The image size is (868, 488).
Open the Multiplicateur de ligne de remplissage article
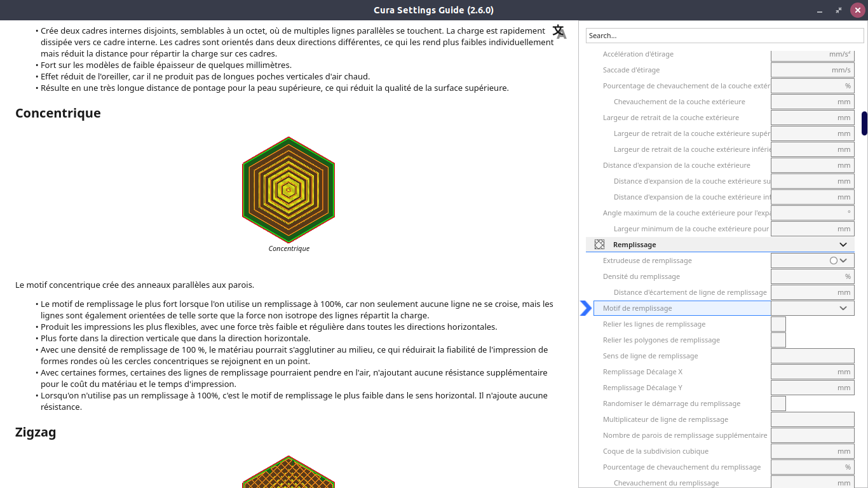pos(665,419)
